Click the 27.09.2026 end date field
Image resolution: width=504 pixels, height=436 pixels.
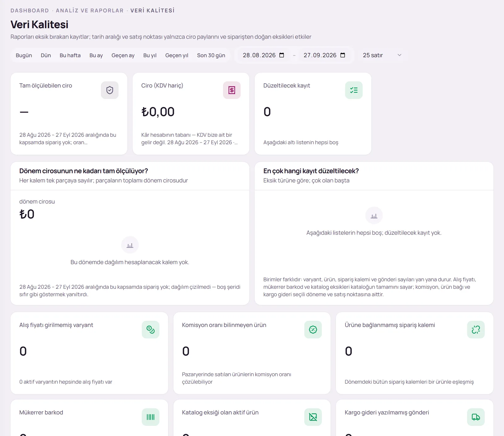coord(324,55)
